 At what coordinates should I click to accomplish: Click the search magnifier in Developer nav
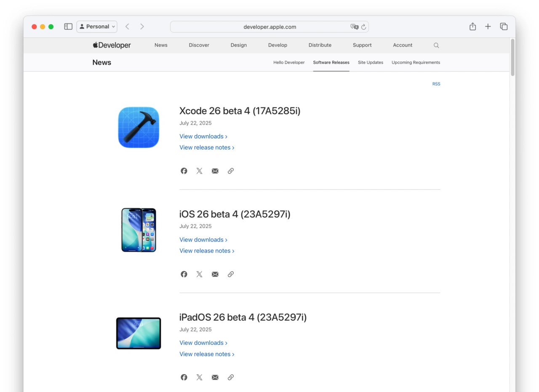tap(436, 45)
